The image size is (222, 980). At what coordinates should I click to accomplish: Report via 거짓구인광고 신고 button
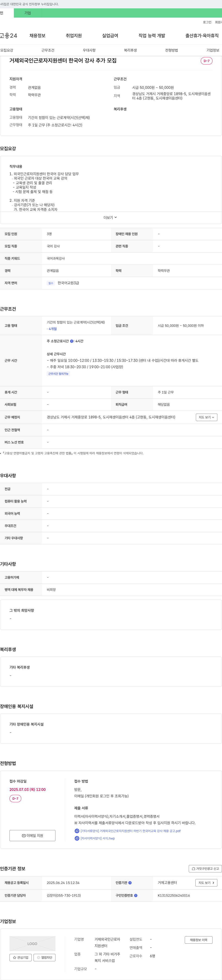pyautogui.click(x=205, y=868)
